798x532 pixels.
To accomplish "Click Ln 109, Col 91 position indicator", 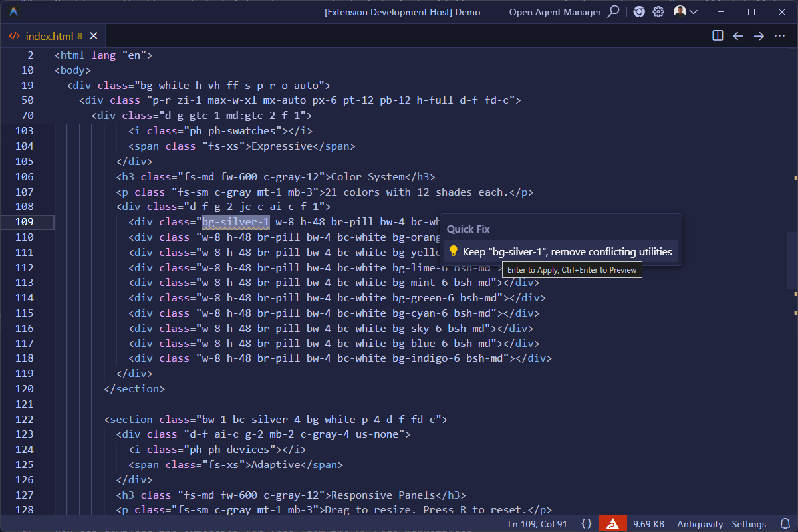I will (537, 524).
